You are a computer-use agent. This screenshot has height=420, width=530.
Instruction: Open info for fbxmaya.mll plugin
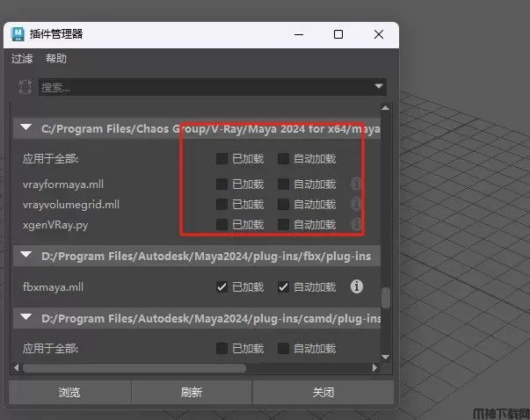pos(357,286)
